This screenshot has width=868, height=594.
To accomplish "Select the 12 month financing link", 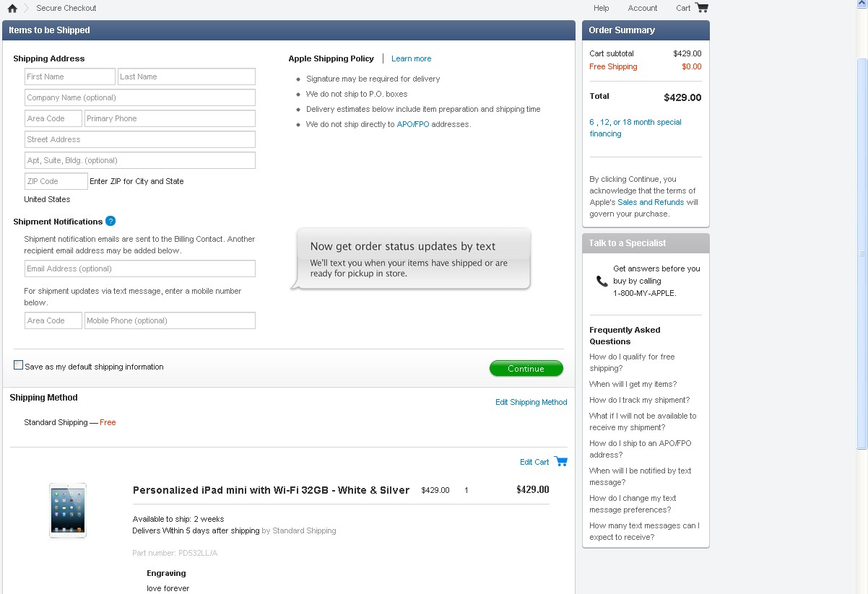I will click(604, 122).
